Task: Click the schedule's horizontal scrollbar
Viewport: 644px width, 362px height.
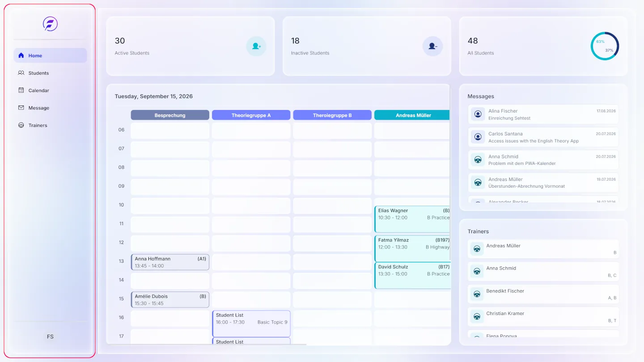Action: (x=206, y=344)
